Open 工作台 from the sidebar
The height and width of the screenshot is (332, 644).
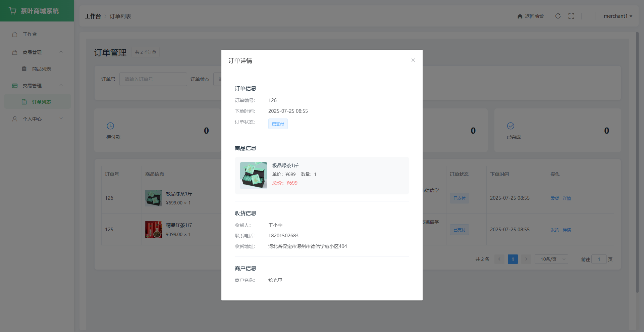30,34
